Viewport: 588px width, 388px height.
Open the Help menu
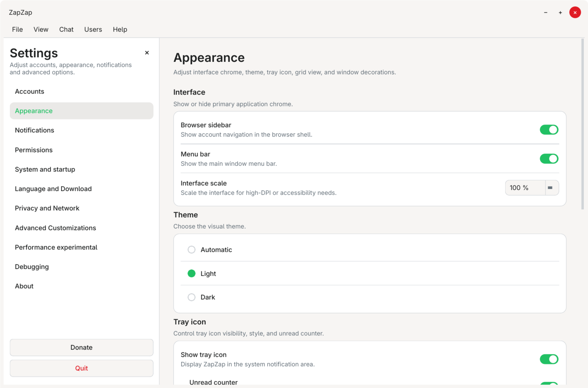click(x=120, y=29)
